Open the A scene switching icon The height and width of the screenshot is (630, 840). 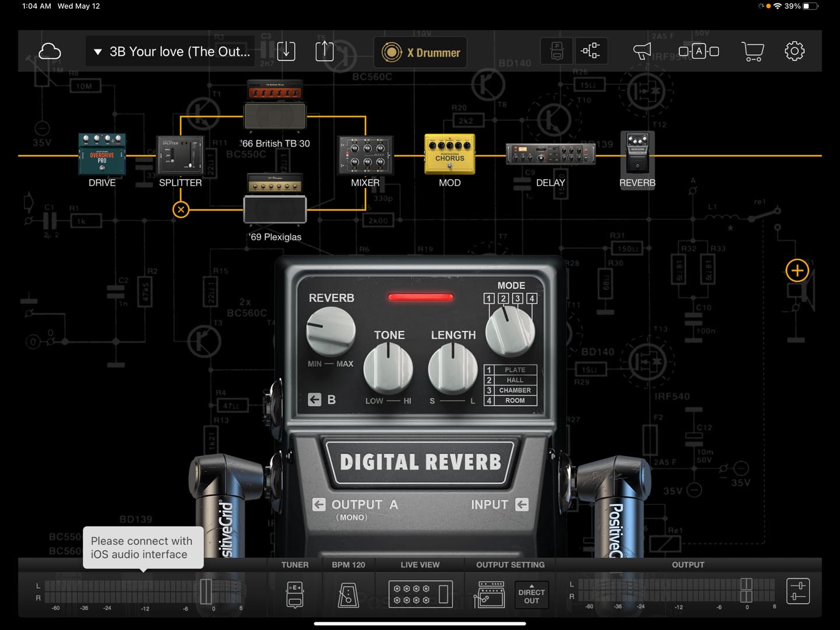pyautogui.click(x=698, y=51)
